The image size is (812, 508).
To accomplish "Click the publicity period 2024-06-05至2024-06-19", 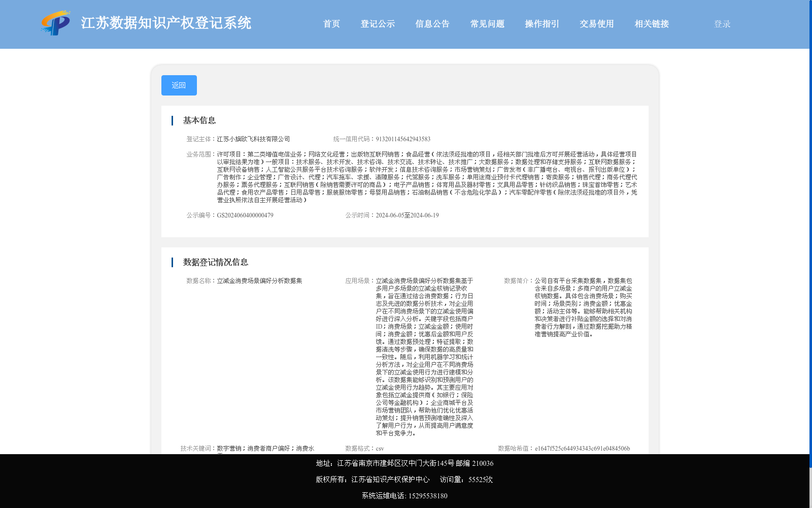I will [408, 215].
